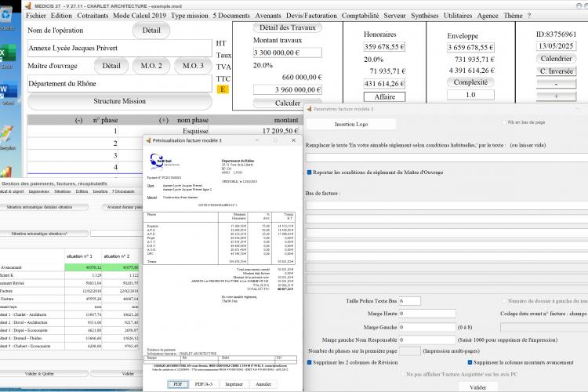This screenshot has height=392, width=588.
Task: Open the Devis/Facturation menu
Action: pyautogui.click(x=311, y=16)
